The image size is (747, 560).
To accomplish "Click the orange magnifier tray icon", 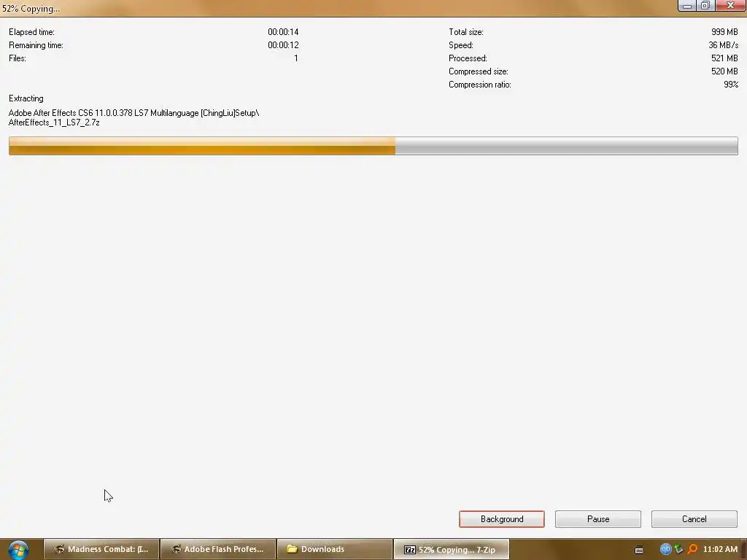I will coord(693,549).
